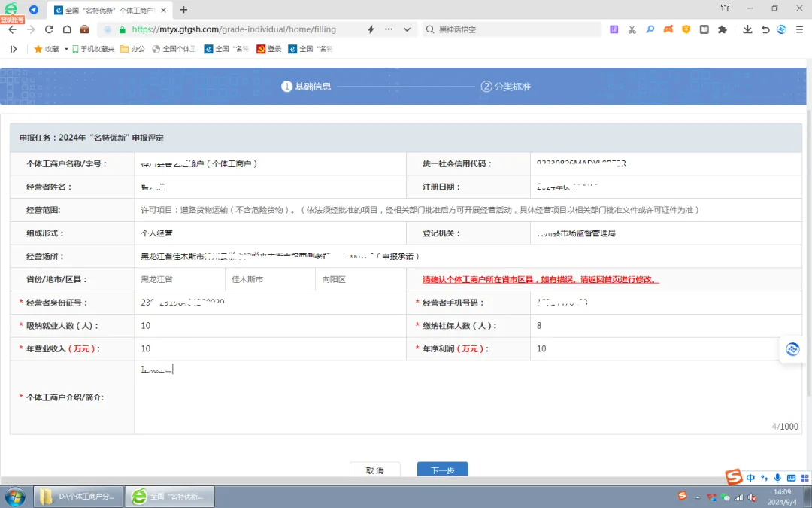Click the network signal tray icon

coord(739,497)
